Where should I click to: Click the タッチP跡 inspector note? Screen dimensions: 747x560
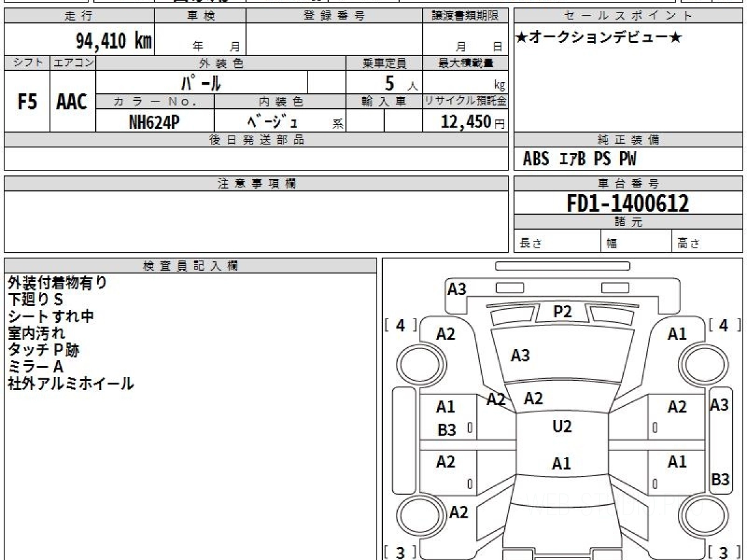pyautogui.click(x=44, y=350)
